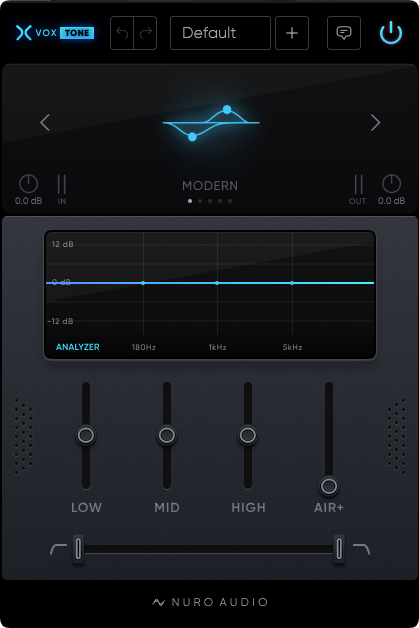Click the input gain knob
Screen dimensions: 419x628
tap(28, 184)
